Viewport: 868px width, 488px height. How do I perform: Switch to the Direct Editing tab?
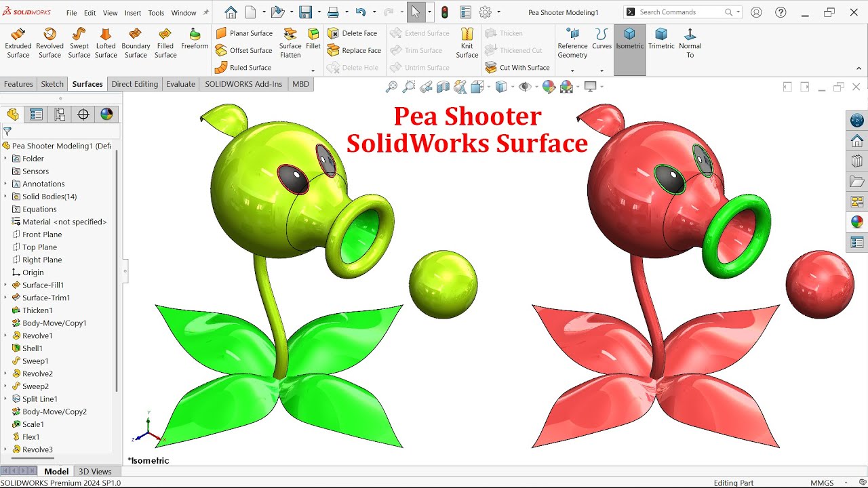click(135, 84)
